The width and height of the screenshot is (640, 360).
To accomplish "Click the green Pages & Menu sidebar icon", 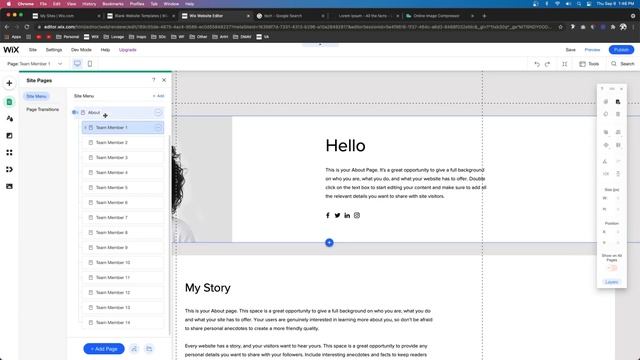I will (x=9, y=102).
